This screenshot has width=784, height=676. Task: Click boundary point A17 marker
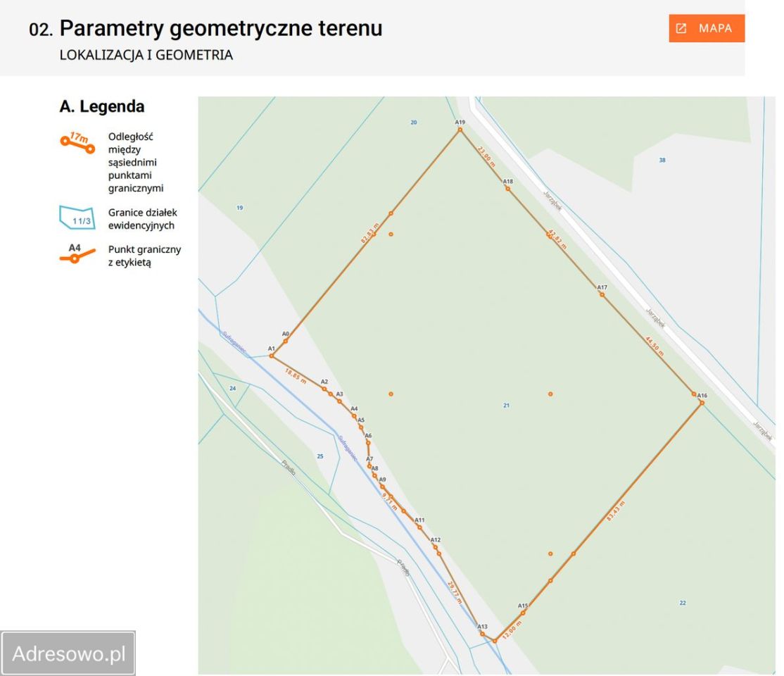point(602,295)
